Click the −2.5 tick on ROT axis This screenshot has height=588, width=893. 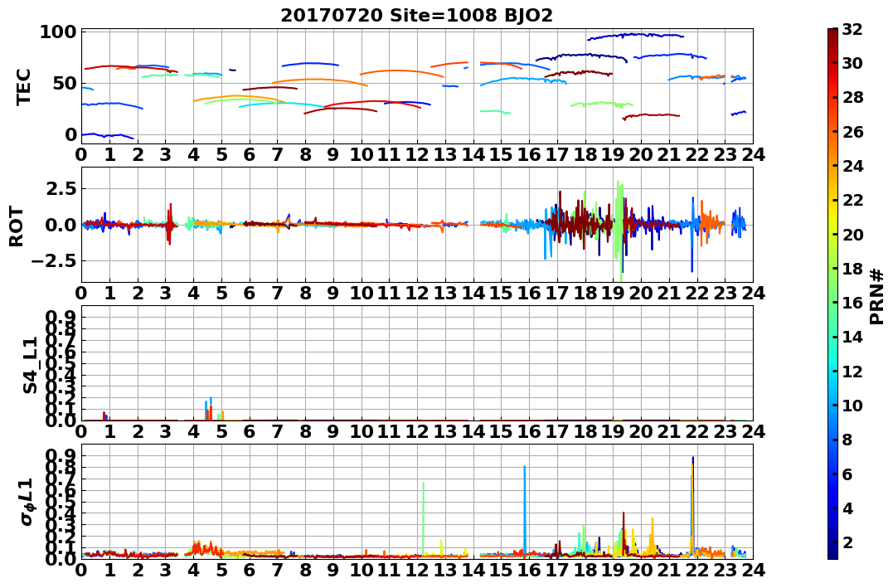52,261
